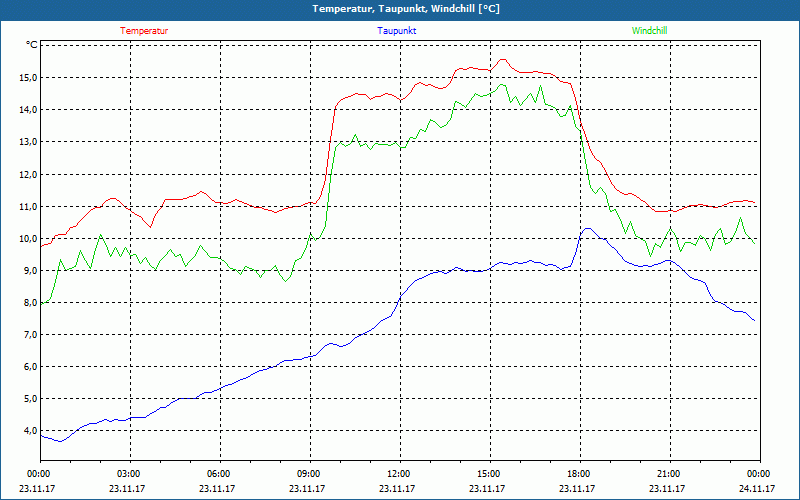Click the 15,0 y-axis value
The image size is (800, 500).
click(28, 78)
